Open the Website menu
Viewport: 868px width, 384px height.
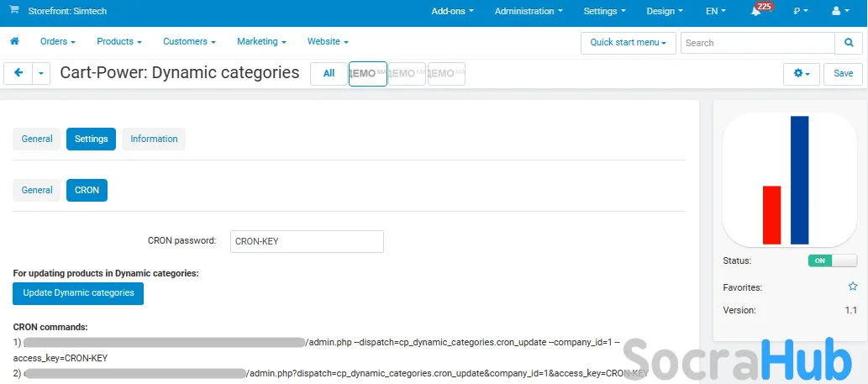coord(328,41)
